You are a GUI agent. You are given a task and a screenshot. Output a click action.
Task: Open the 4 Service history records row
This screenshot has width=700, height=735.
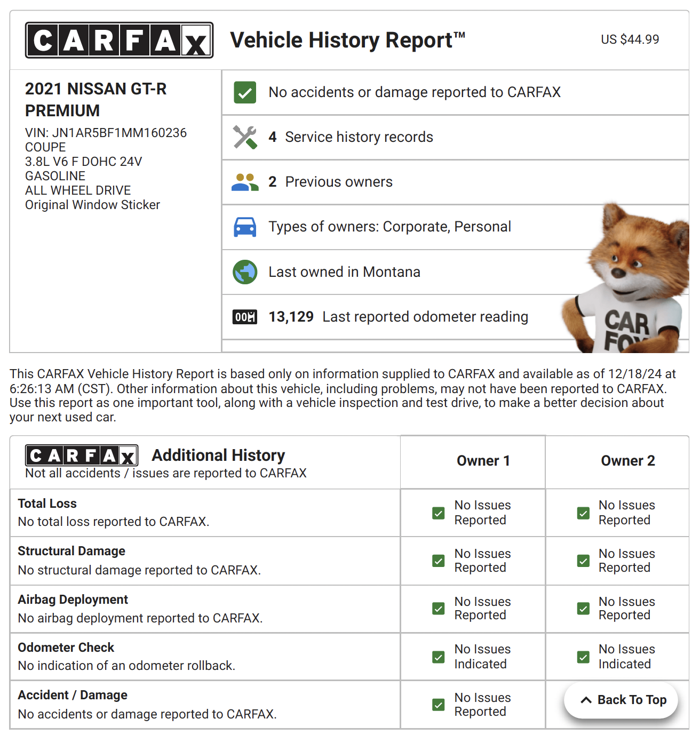pyautogui.click(x=359, y=137)
